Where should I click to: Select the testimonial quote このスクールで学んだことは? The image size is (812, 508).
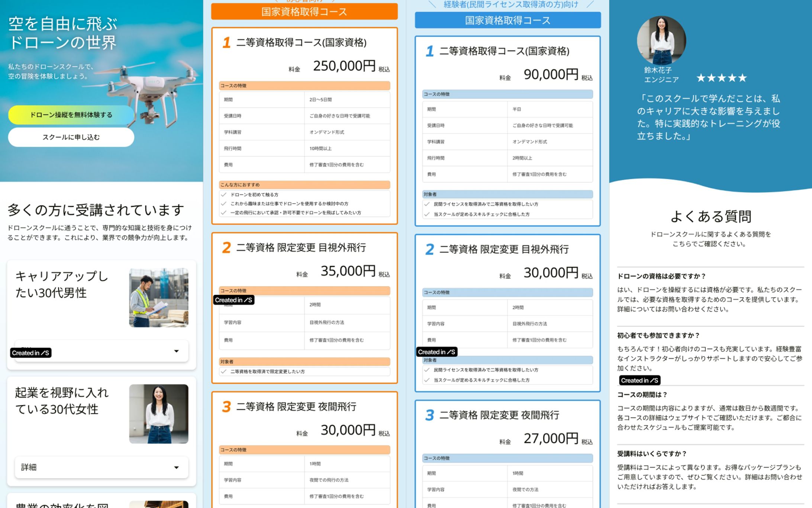709,117
